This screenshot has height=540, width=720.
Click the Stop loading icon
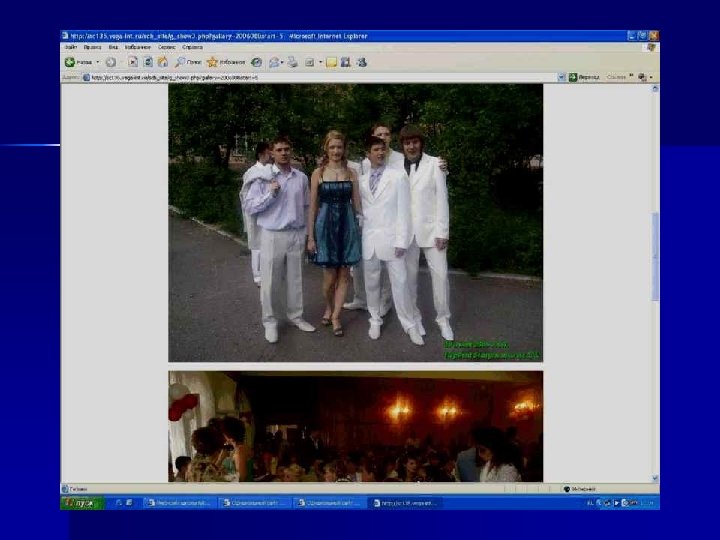click(133, 62)
